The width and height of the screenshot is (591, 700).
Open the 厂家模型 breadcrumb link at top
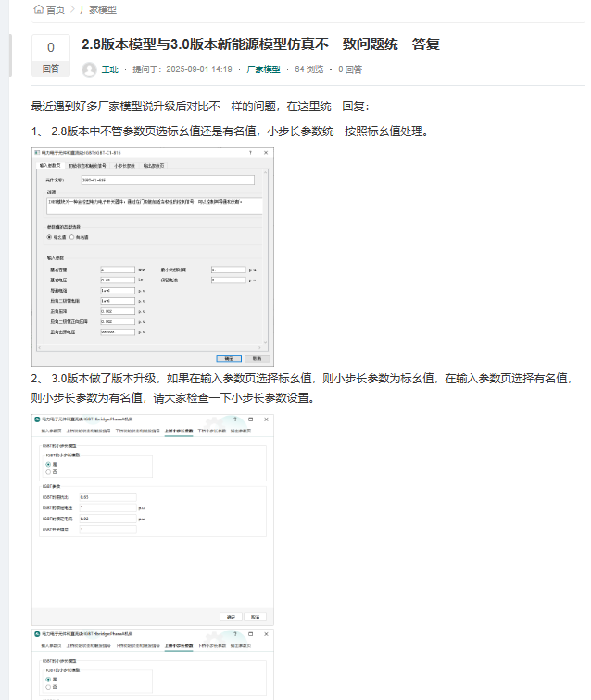97,10
